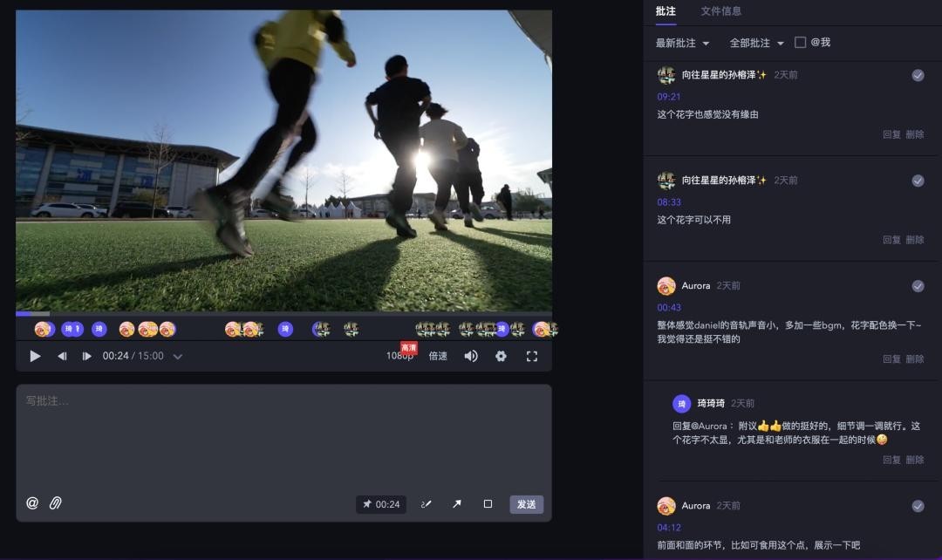Click 发送 to send the annotation
This screenshot has width=942, height=560.
pos(526,504)
